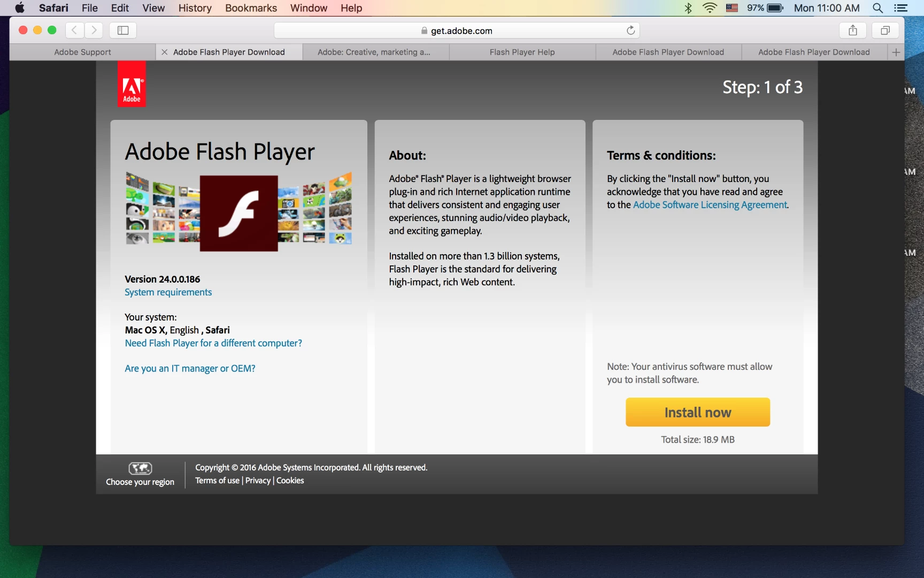
Task: Switch to the Adobe Support tab
Action: [x=83, y=52]
